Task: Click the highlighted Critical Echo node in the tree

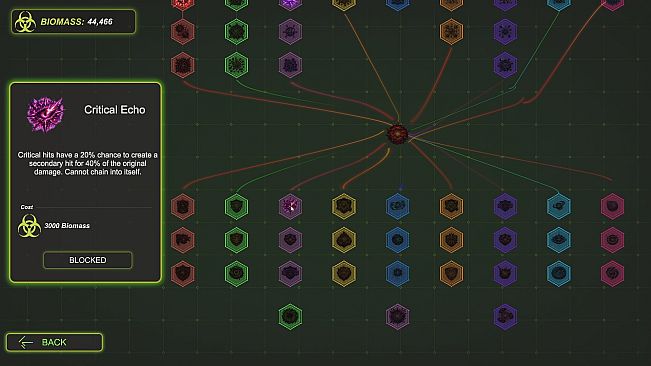Action: pos(290,206)
